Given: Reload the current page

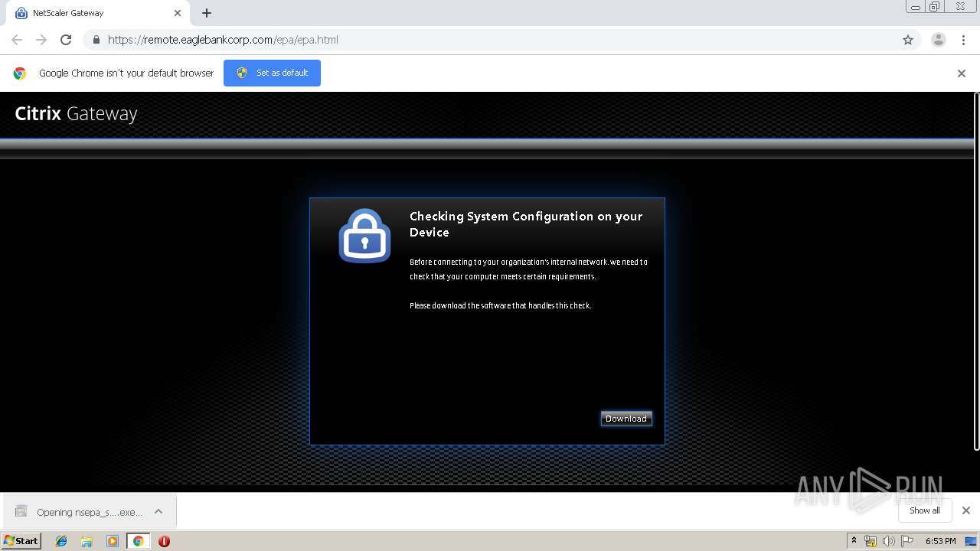Looking at the screenshot, I should (66, 40).
